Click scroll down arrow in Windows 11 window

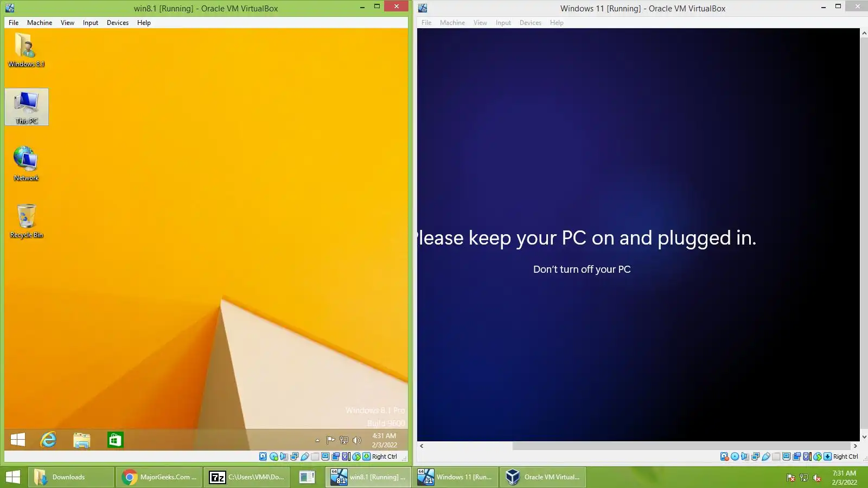coord(864,437)
